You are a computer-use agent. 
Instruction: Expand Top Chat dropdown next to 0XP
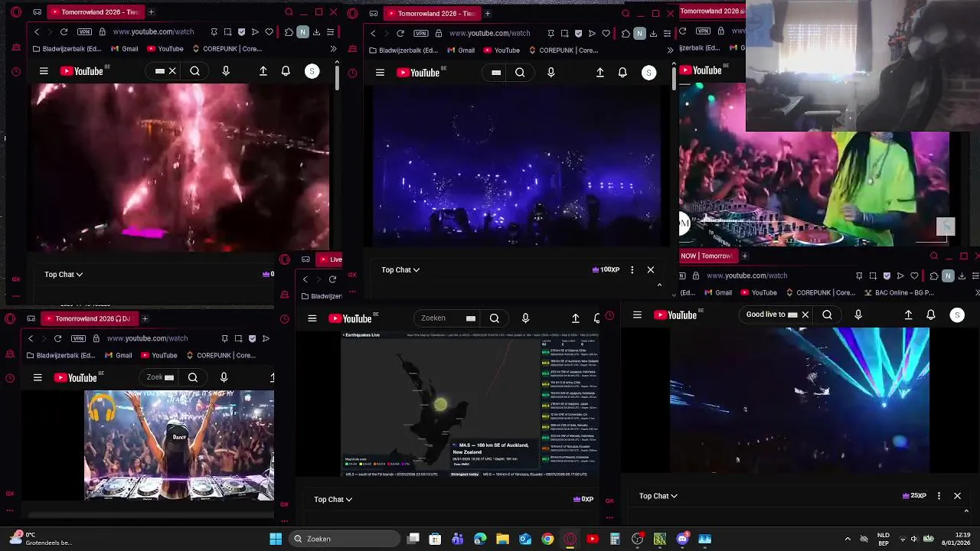click(x=333, y=499)
